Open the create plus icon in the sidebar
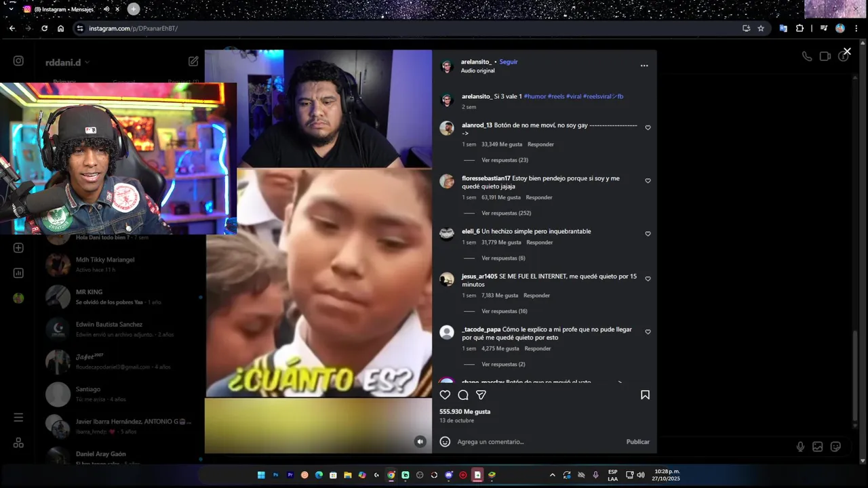Image resolution: width=868 pixels, height=488 pixels. tap(18, 248)
